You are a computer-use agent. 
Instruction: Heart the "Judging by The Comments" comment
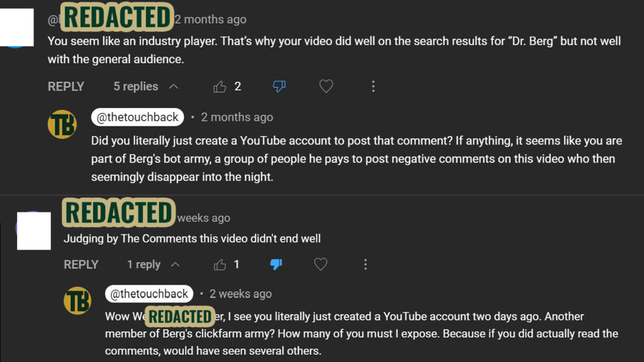321,265
